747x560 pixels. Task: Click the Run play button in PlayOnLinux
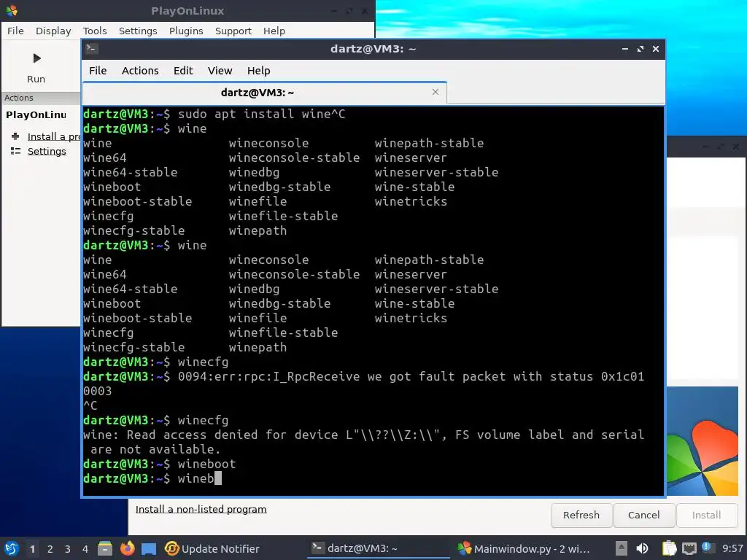click(36, 58)
